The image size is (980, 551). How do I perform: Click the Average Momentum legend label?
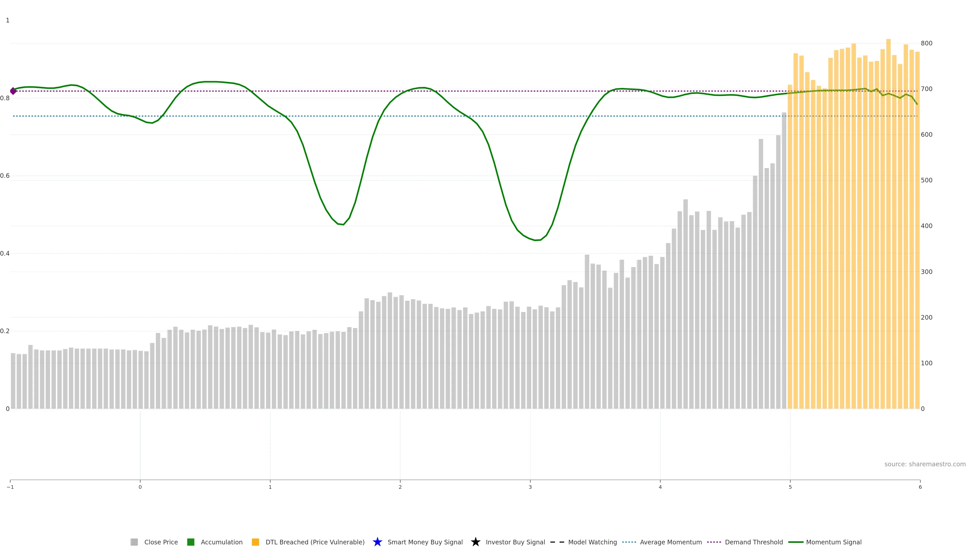[671, 542]
